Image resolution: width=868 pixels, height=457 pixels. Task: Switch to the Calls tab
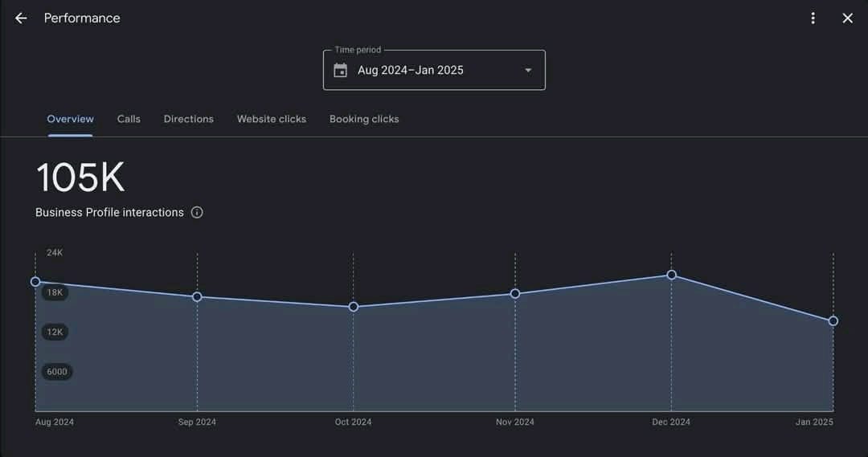(x=129, y=119)
